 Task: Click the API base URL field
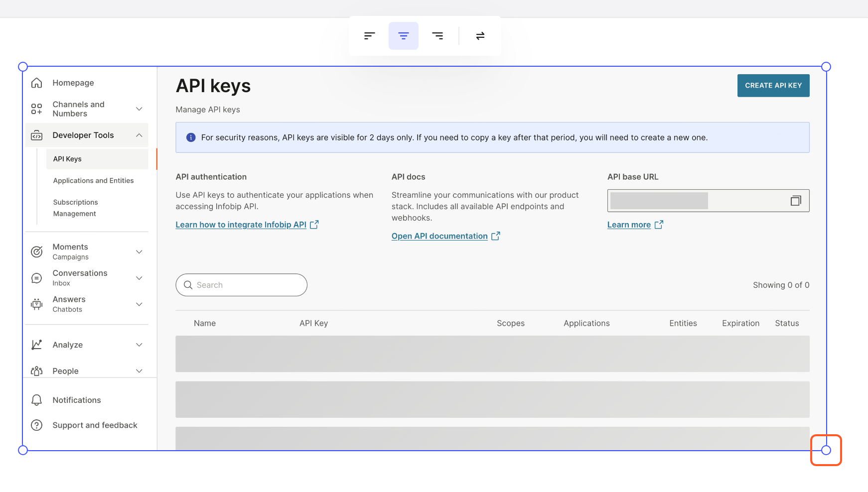tap(708, 201)
